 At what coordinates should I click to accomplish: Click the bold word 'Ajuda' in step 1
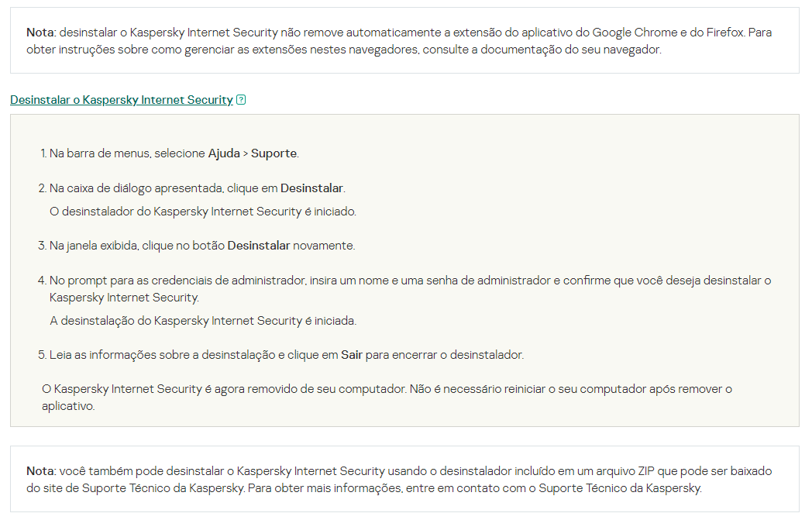point(224,153)
